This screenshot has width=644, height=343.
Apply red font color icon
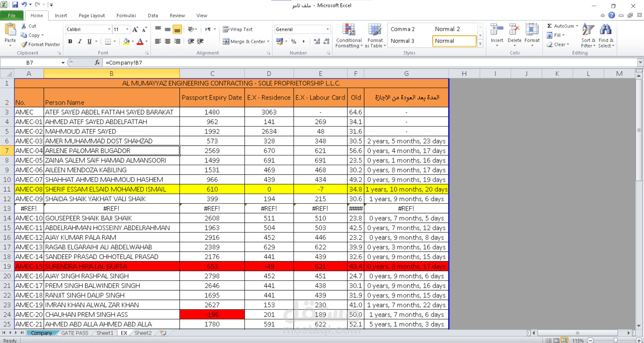point(140,41)
